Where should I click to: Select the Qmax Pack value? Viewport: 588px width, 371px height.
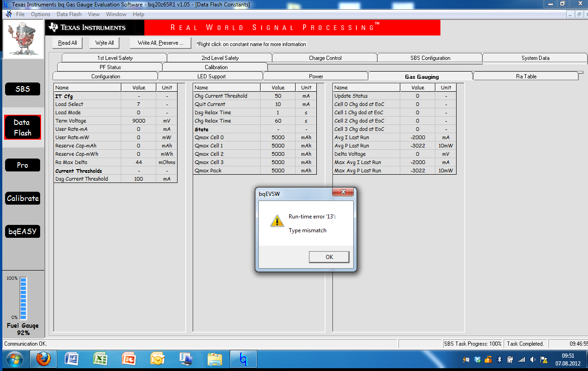tap(278, 171)
